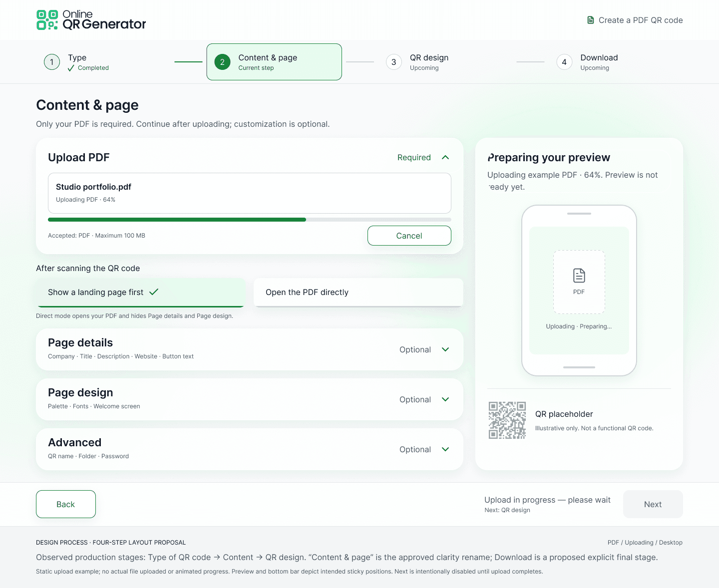Click the green checkmark next to Completed
Image resolution: width=719 pixels, height=588 pixels.
coord(71,68)
